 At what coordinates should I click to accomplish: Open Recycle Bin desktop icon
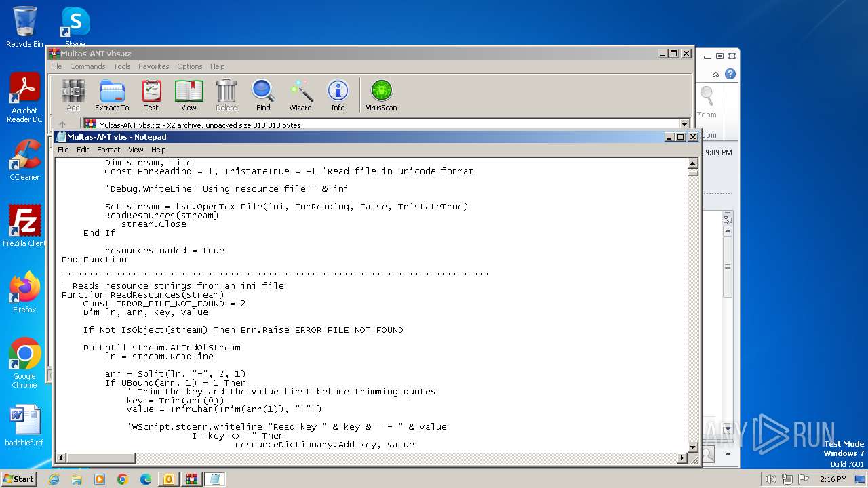pos(24,27)
